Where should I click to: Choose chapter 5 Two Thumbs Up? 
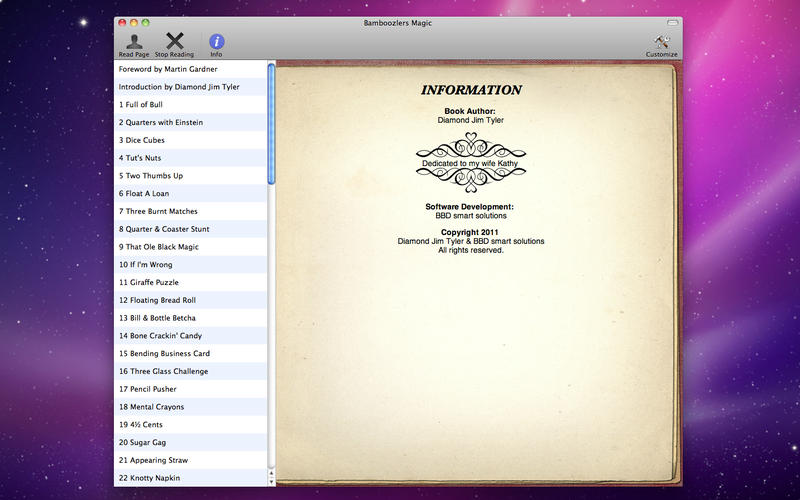(151, 176)
